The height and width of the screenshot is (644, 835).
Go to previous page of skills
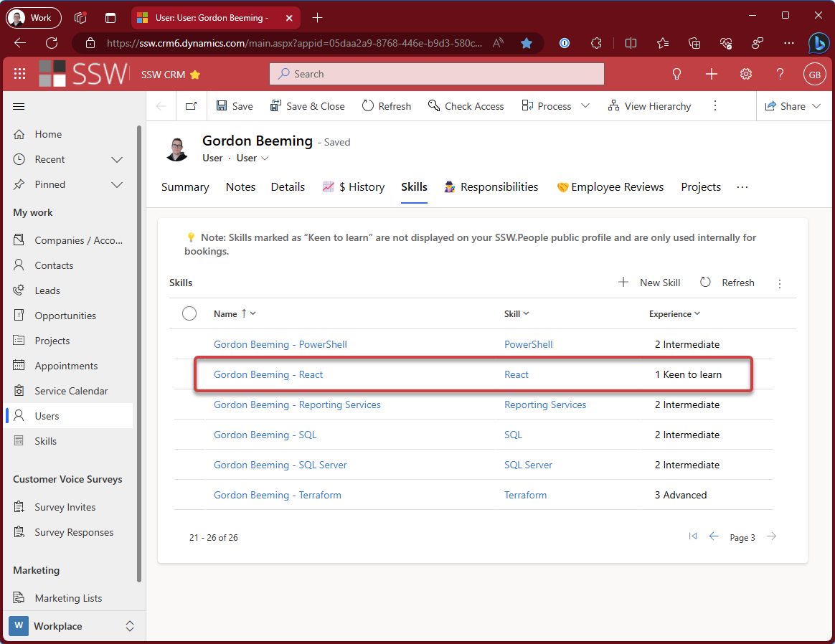(714, 536)
